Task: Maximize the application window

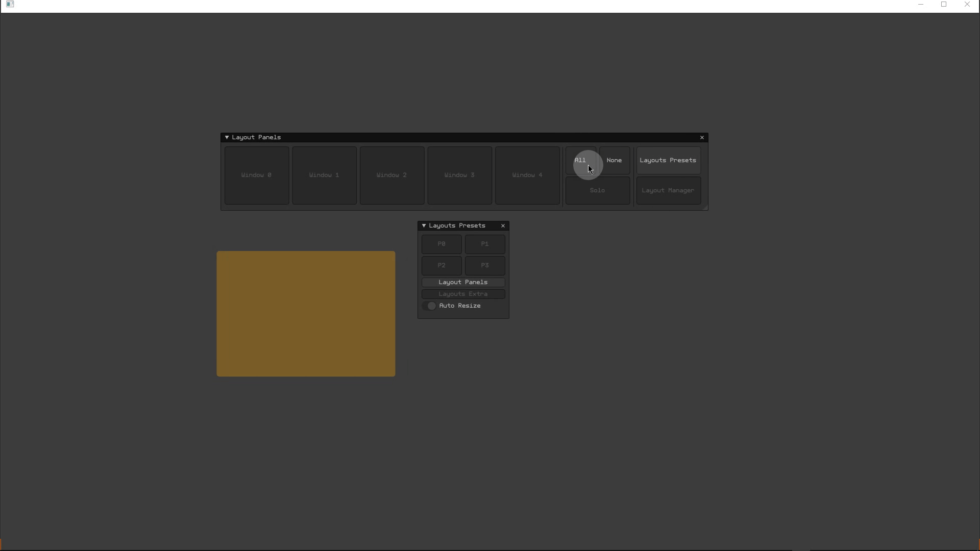Action: (x=944, y=4)
